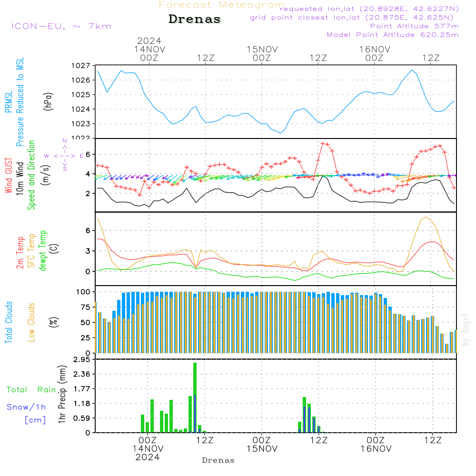
Task: Click the grid point closest lon,lat line
Action: tap(352, 18)
